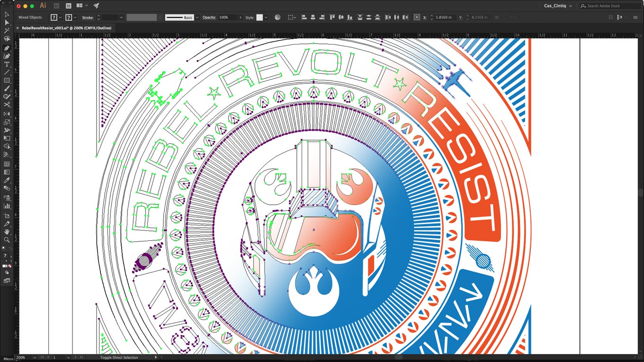Toggle the Isolate Selected Object icon
644x362 pixels.
[x=611, y=18]
